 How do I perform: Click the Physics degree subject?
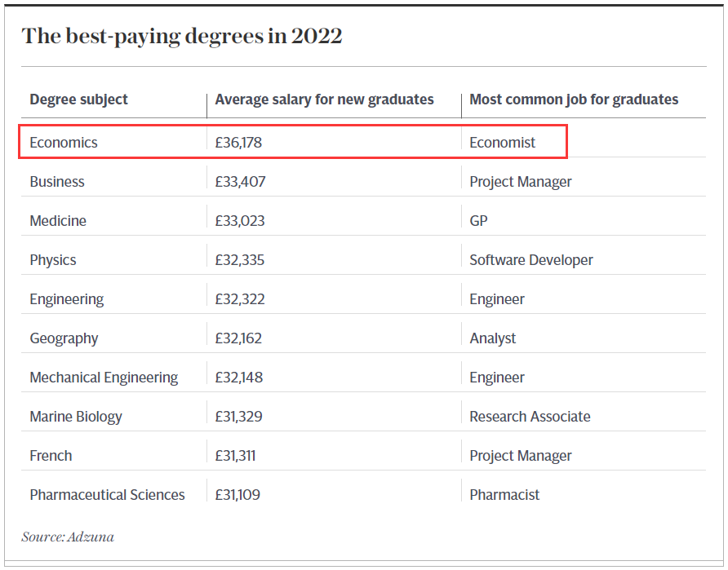tap(53, 260)
